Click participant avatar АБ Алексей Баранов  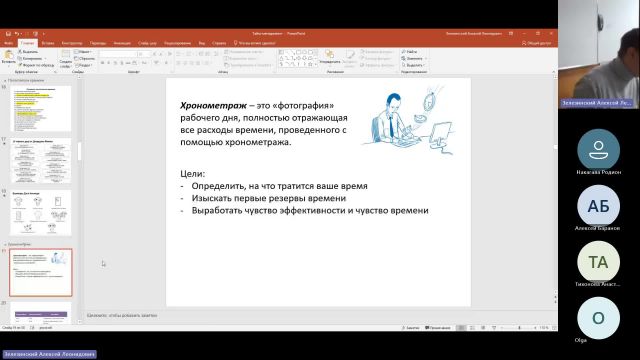point(598,206)
